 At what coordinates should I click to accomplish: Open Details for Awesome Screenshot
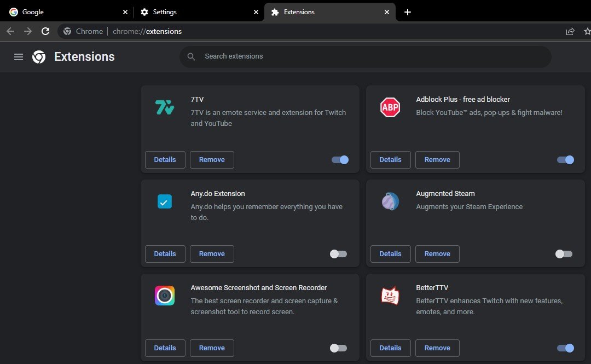[165, 348]
